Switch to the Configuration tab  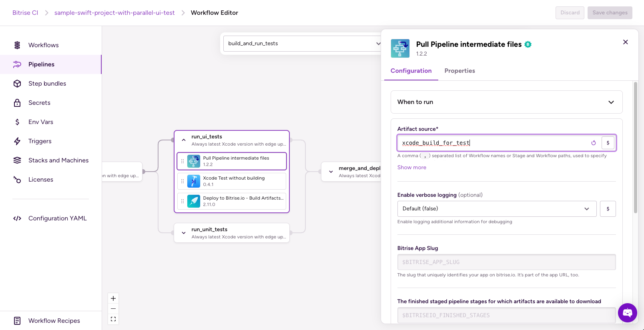(411, 71)
